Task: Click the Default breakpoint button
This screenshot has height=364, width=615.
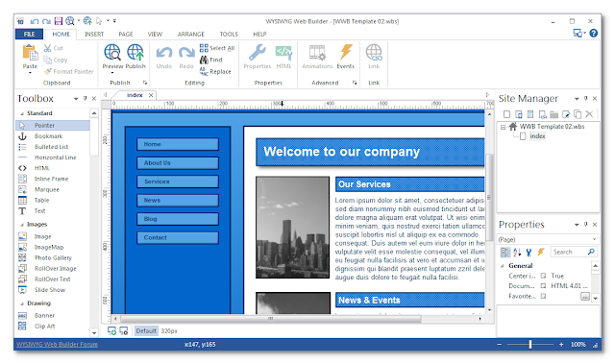Action: (146, 330)
